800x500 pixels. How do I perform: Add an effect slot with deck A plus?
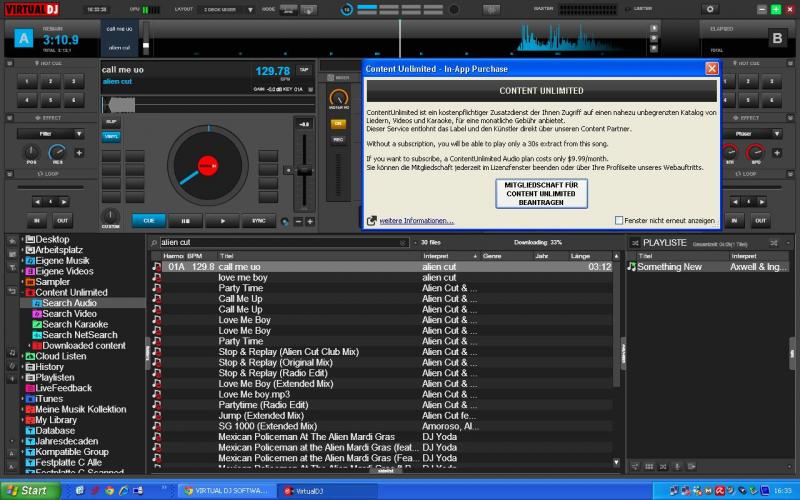79,153
